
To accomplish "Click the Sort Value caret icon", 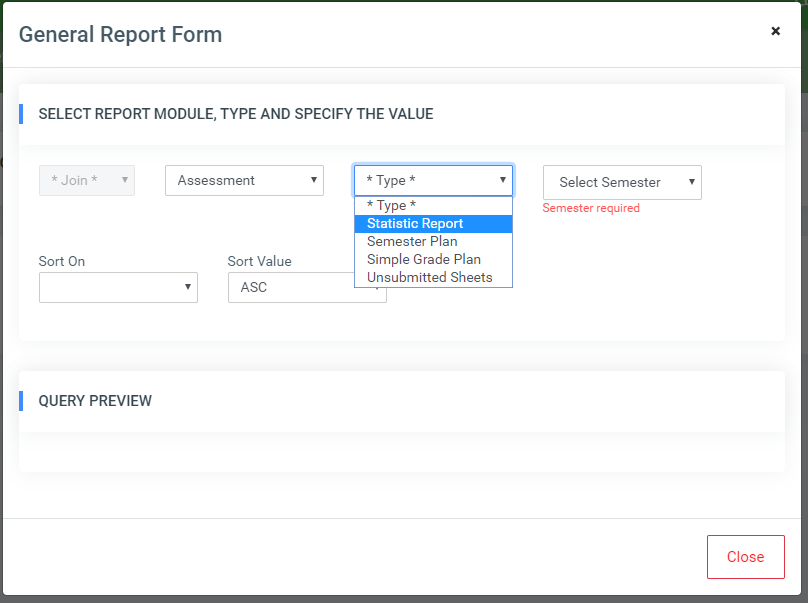I will 377,288.
